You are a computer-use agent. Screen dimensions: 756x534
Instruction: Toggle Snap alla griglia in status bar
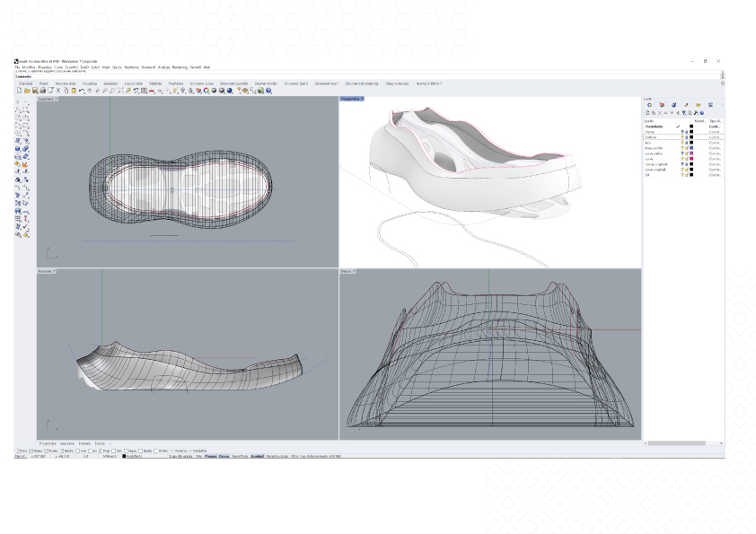click(180, 456)
